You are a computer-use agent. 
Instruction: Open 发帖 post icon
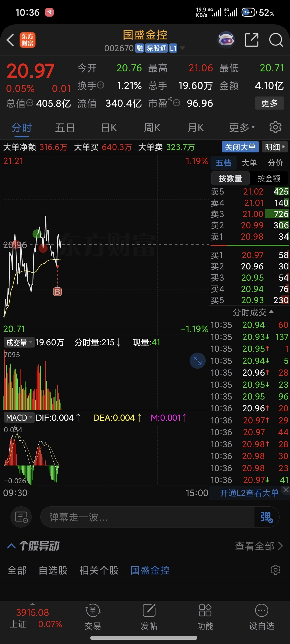tap(149, 617)
